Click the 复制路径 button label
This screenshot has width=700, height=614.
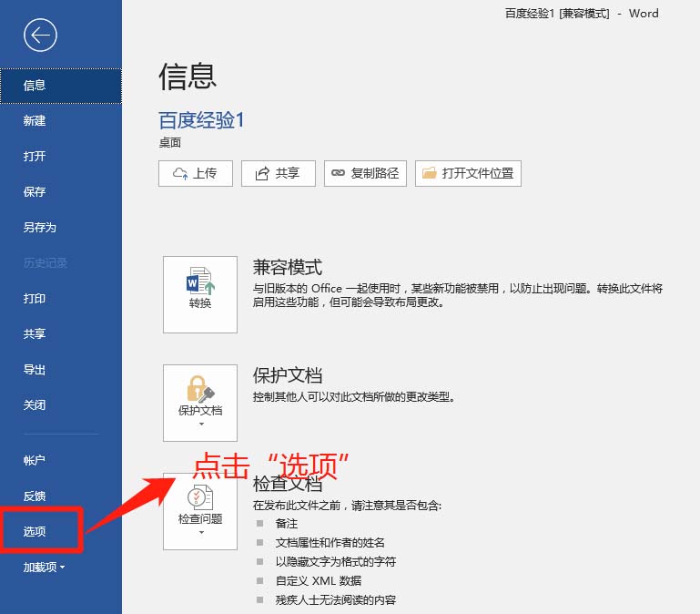pyautogui.click(x=374, y=173)
